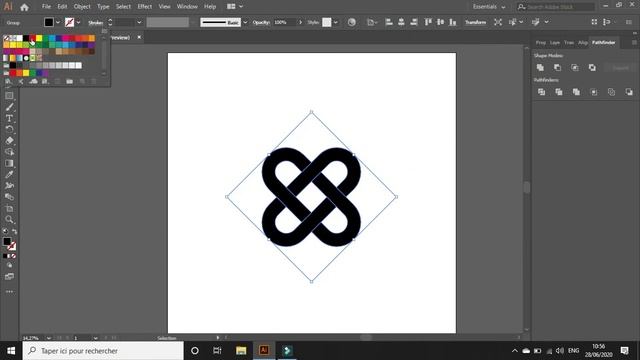This screenshot has height=360, width=640.
Task: Open the Effect menu
Action: 144,7
